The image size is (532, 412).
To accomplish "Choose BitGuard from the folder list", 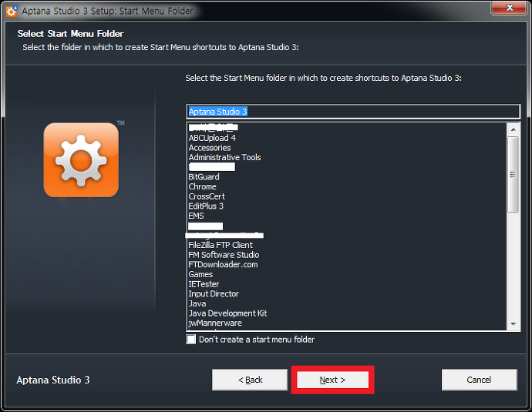I will click(x=204, y=177).
